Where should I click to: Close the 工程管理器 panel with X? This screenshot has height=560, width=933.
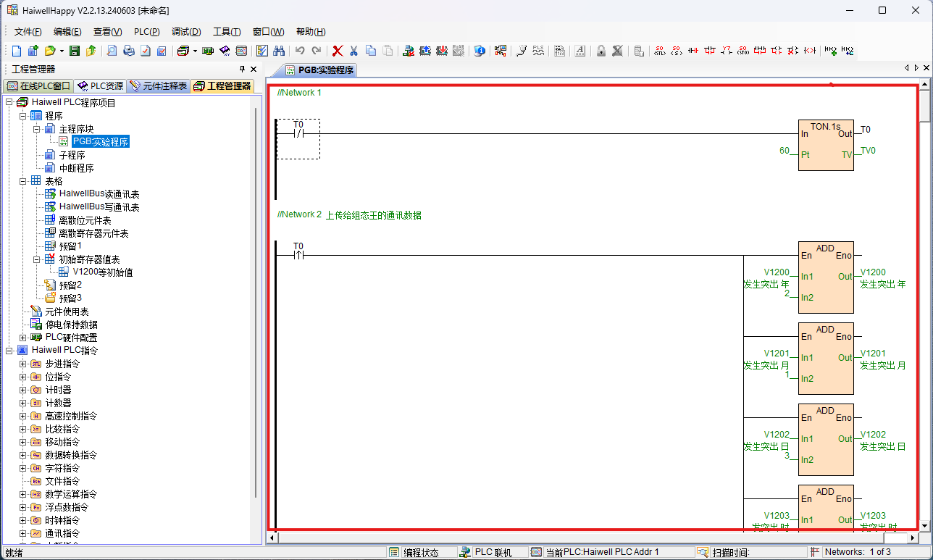pos(254,70)
